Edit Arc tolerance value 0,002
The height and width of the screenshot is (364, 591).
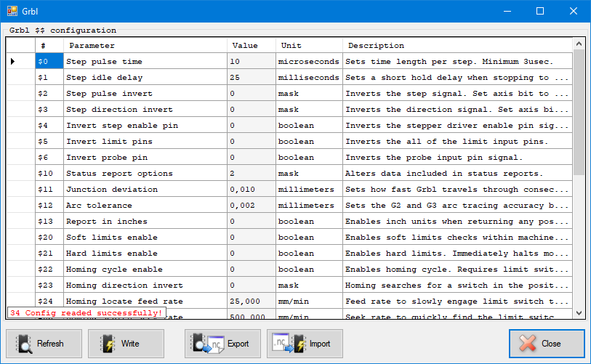coord(252,206)
